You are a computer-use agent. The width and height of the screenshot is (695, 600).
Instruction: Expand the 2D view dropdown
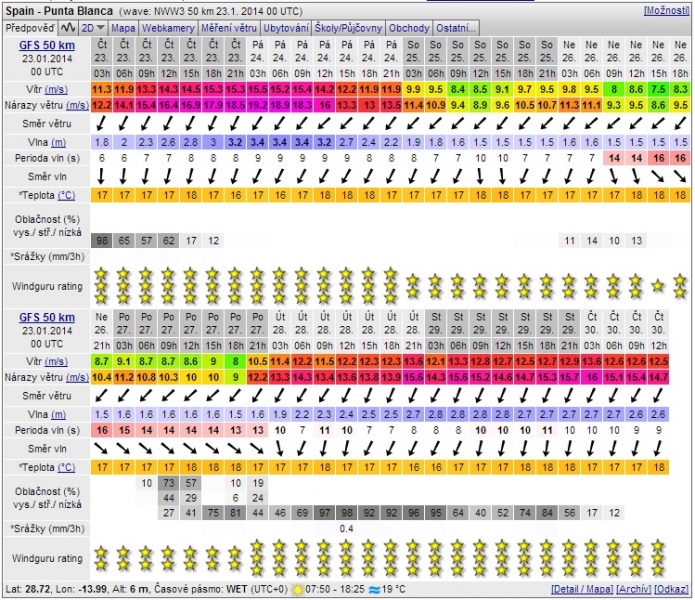click(x=93, y=28)
